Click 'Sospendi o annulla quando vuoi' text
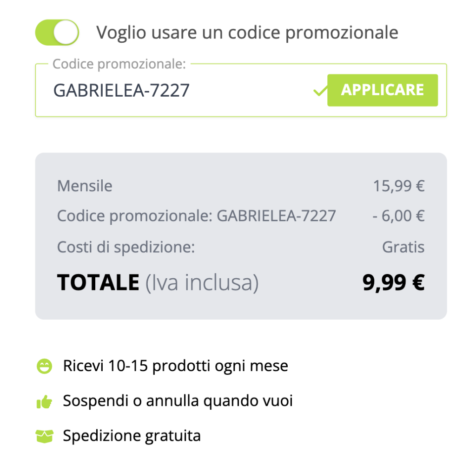The height and width of the screenshot is (458, 476). (x=178, y=401)
